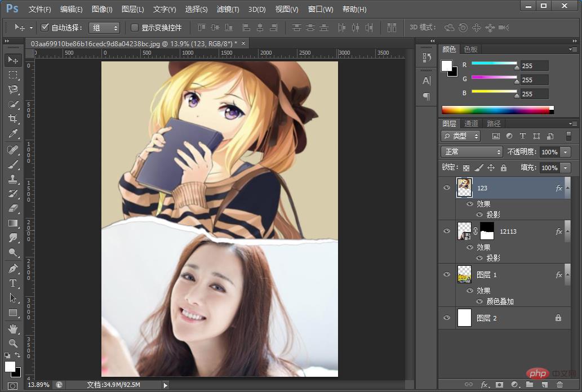Open the Auto-Select 组 dropdown

pos(104,28)
